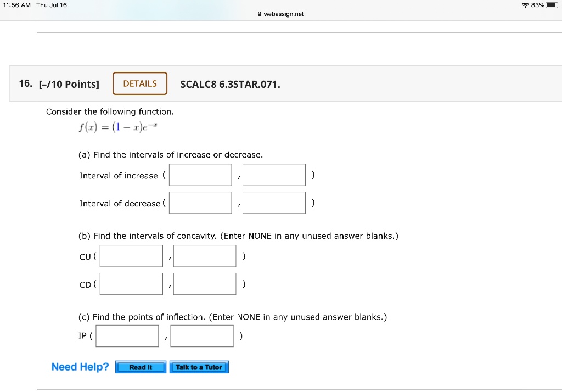Click first Interval of increase input box
This screenshot has width=562, height=392.
200,175
